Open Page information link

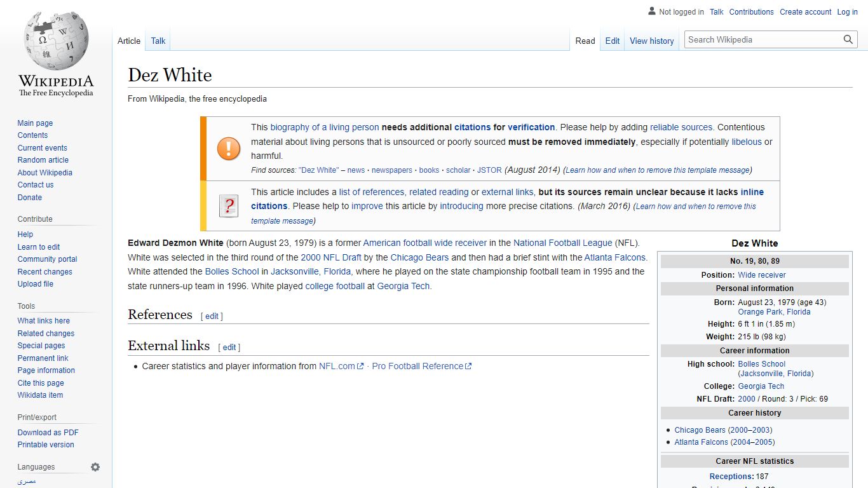click(46, 370)
